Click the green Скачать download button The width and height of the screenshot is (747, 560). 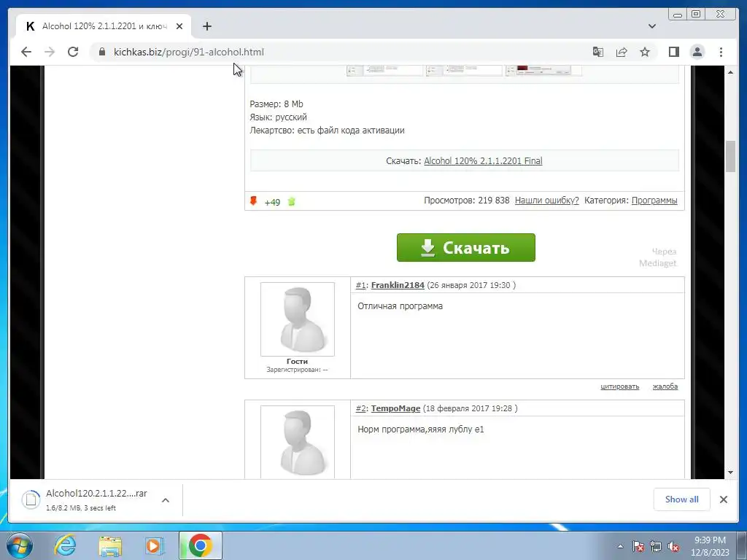466,248
